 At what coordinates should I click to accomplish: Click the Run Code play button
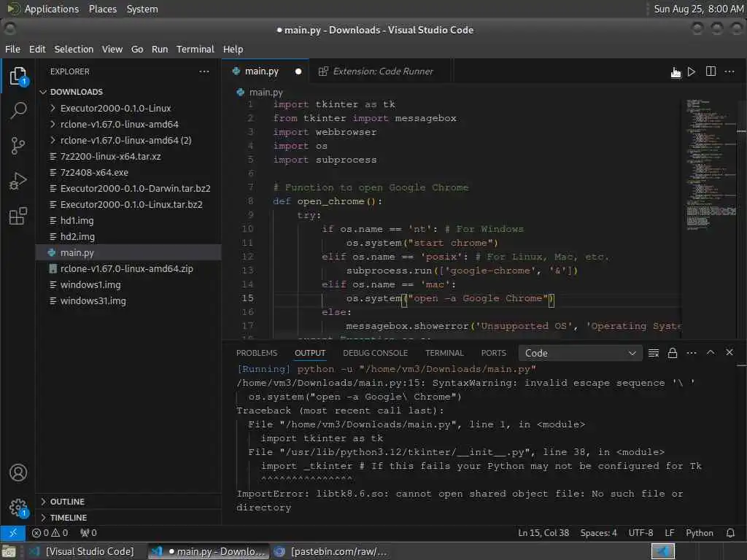pos(692,71)
